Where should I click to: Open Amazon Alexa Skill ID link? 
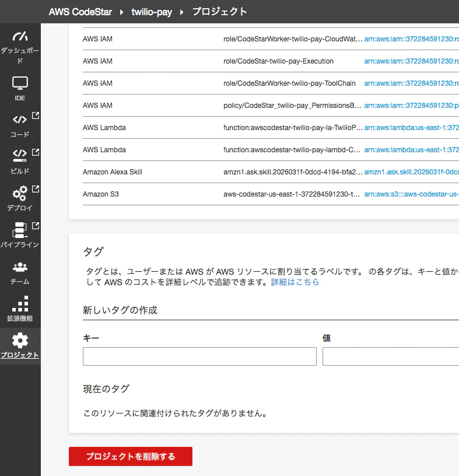(x=411, y=172)
